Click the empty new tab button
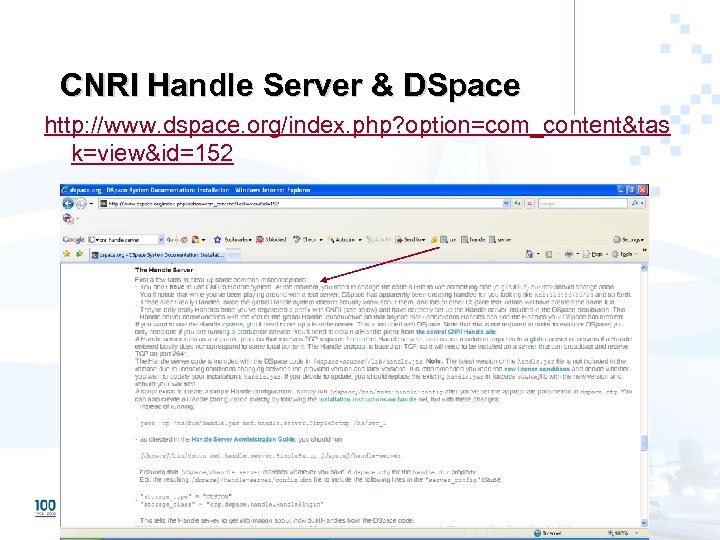The image size is (720, 540). coord(233,254)
